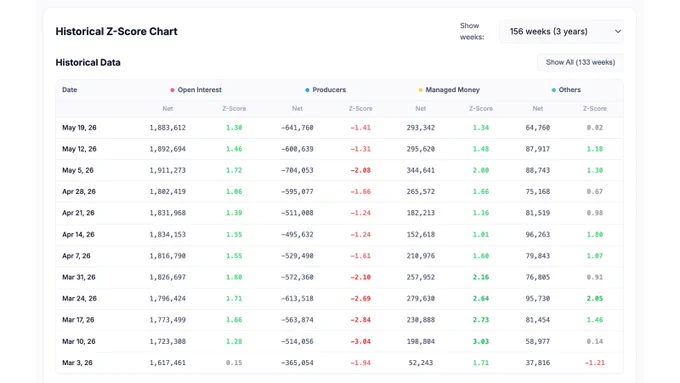Click the blue Producers dot
Viewport: 680px width, 383px height.
coord(307,90)
